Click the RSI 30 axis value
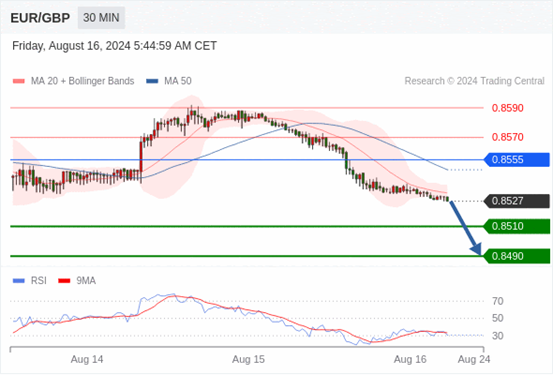The height and width of the screenshot is (375, 553). point(498,336)
